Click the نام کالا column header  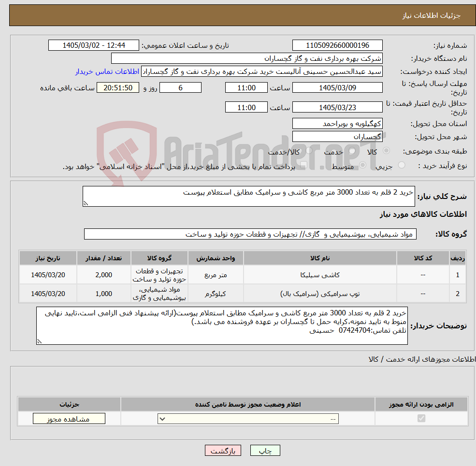coord(320,258)
